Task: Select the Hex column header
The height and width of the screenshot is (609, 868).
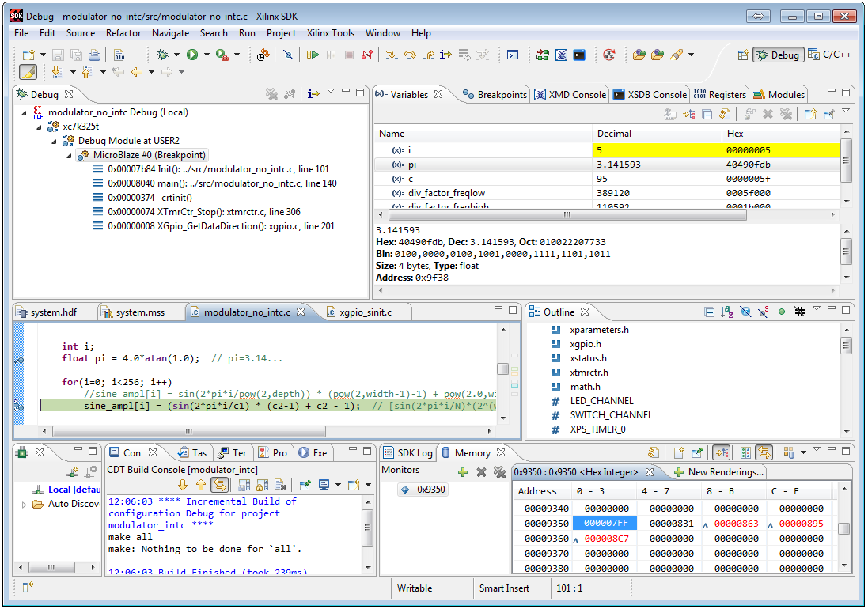Action: (780, 134)
